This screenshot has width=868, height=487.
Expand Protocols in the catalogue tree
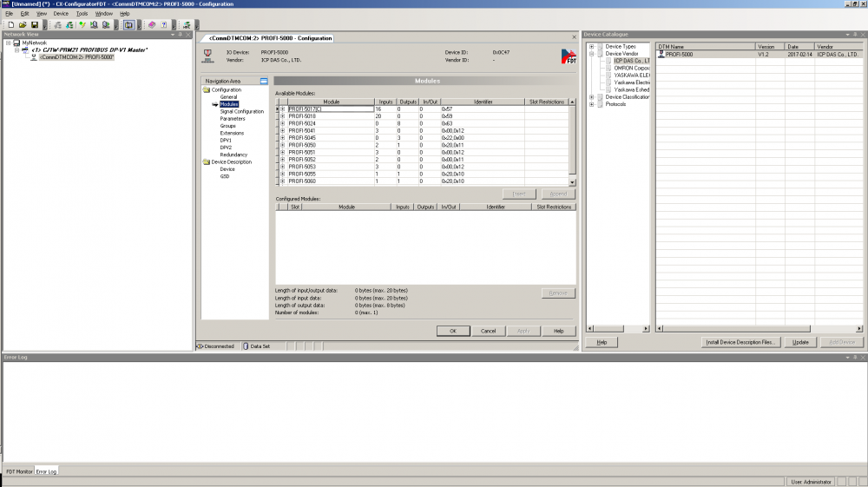tap(591, 104)
